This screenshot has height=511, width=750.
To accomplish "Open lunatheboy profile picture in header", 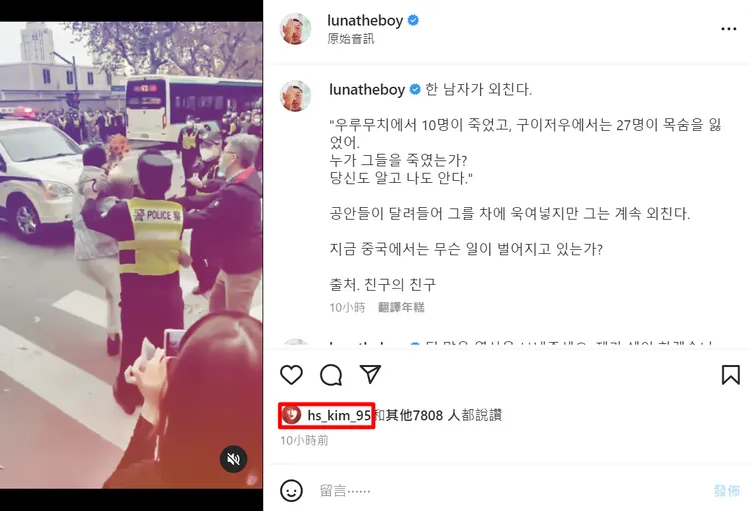I will click(x=295, y=29).
